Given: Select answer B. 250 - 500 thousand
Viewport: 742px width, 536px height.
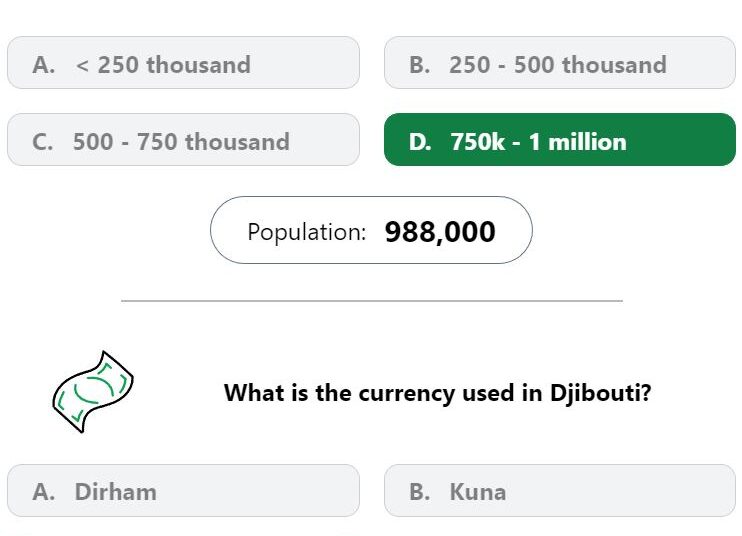Looking at the screenshot, I should click(x=560, y=62).
